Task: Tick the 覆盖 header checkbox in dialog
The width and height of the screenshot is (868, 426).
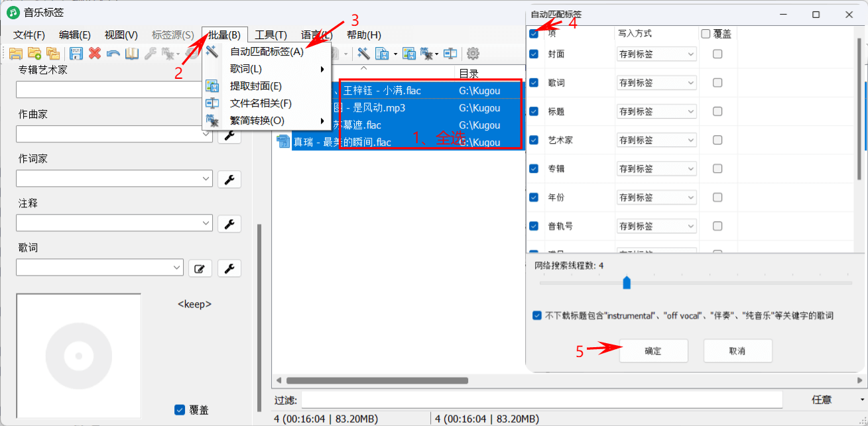Action: point(706,34)
